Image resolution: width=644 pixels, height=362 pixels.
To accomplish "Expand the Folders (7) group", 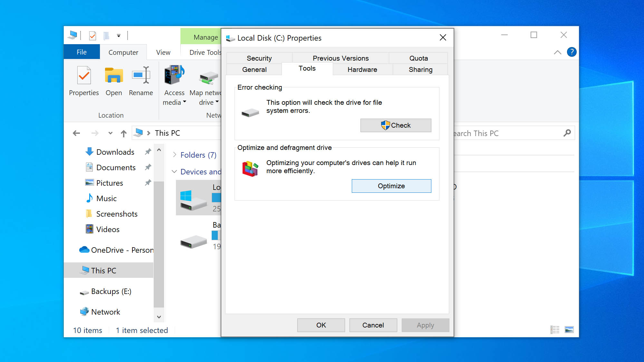I will [x=175, y=155].
